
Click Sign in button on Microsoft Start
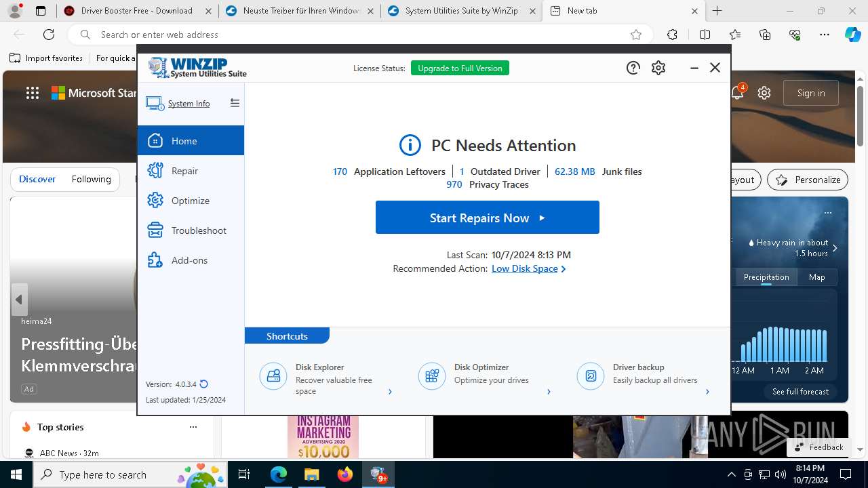[811, 93]
